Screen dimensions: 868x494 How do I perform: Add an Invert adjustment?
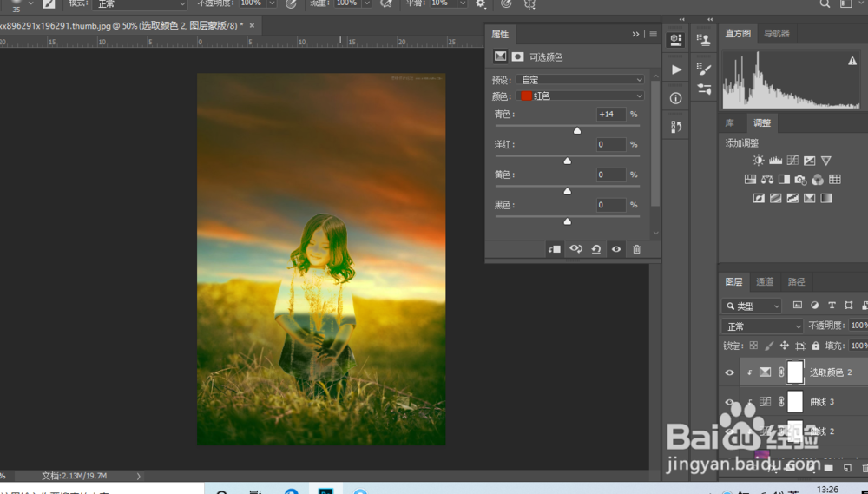759,198
